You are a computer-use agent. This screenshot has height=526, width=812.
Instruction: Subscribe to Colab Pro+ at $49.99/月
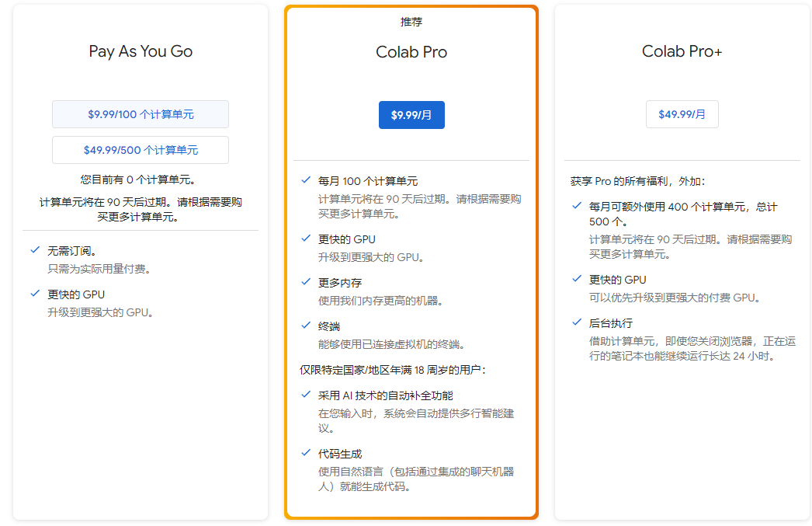click(x=682, y=114)
